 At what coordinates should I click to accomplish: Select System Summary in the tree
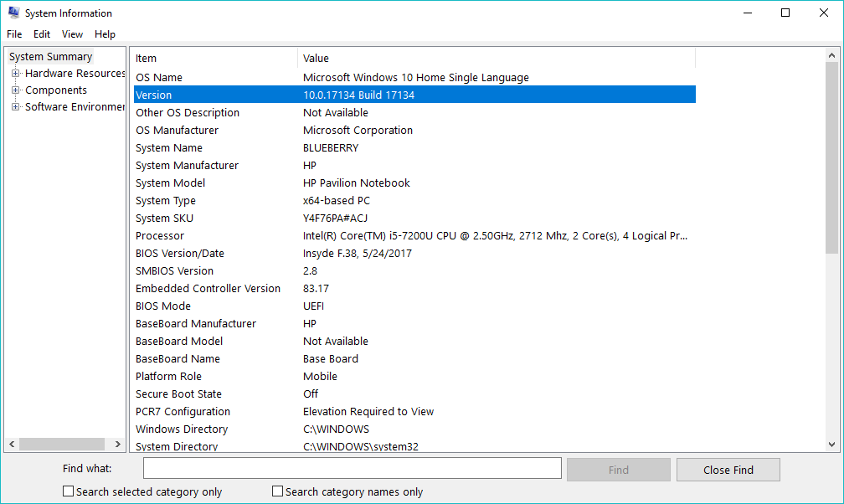click(50, 57)
